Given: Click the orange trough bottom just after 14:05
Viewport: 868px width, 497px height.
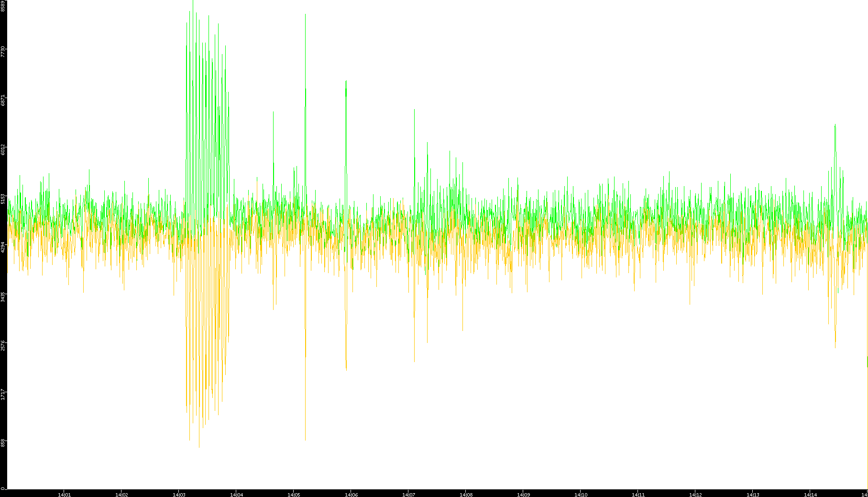Looking at the screenshot, I should tap(305, 439).
